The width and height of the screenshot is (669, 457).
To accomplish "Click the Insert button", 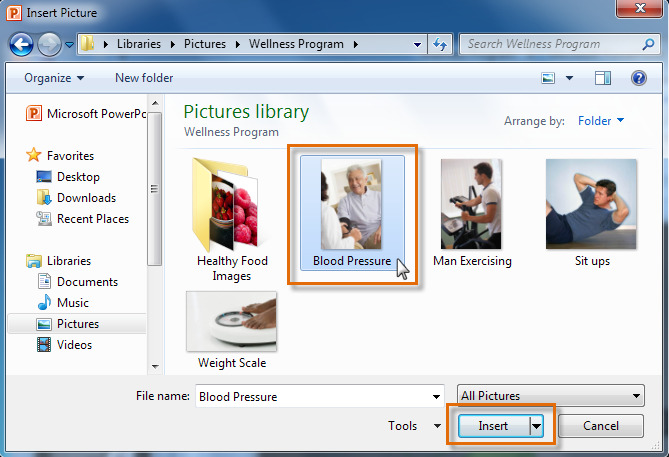I will 494,426.
